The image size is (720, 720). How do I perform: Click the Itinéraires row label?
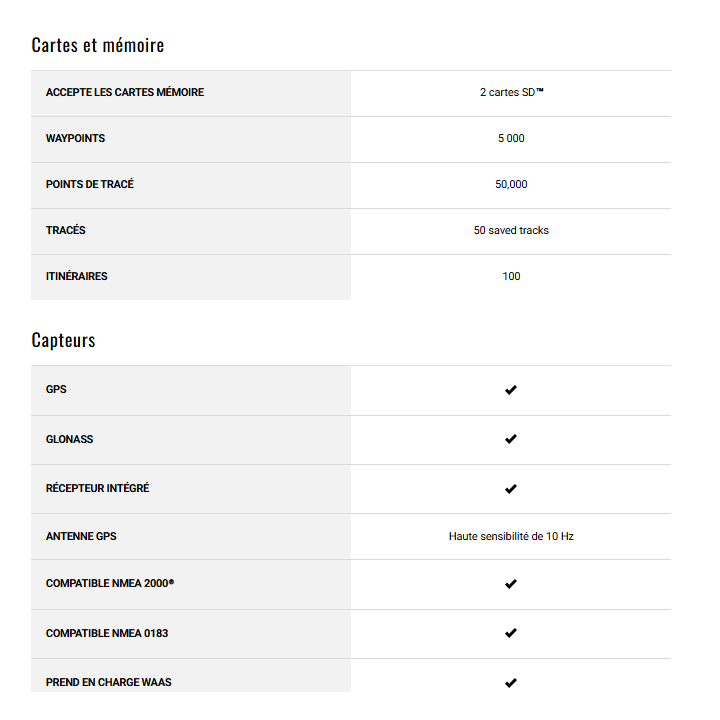[x=77, y=277]
